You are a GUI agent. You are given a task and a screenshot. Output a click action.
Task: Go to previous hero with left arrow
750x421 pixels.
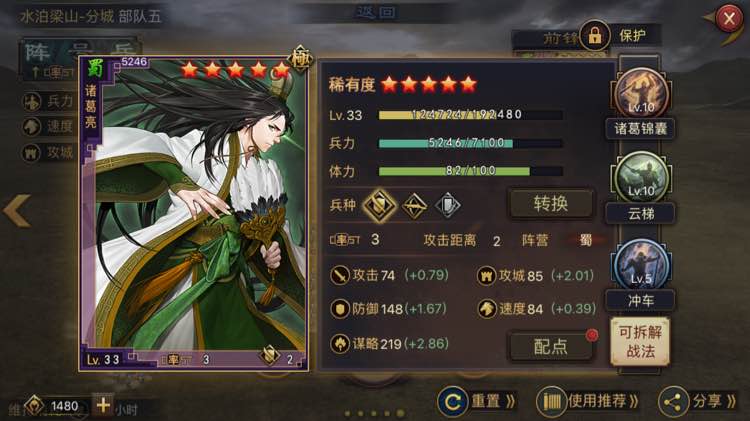(17, 210)
